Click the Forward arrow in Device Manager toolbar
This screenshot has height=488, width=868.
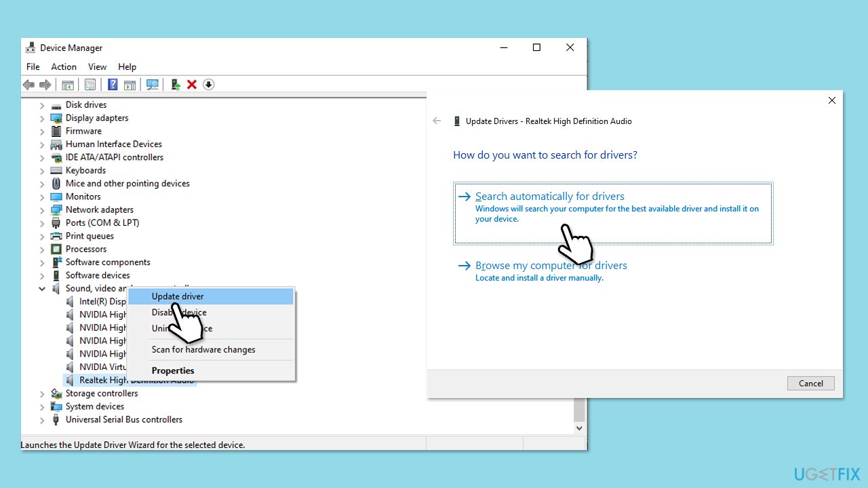(45, 85)
